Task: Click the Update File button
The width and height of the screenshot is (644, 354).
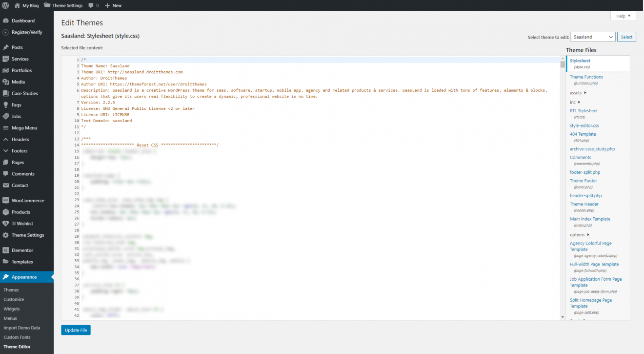Action: click(x=76, y=330)
